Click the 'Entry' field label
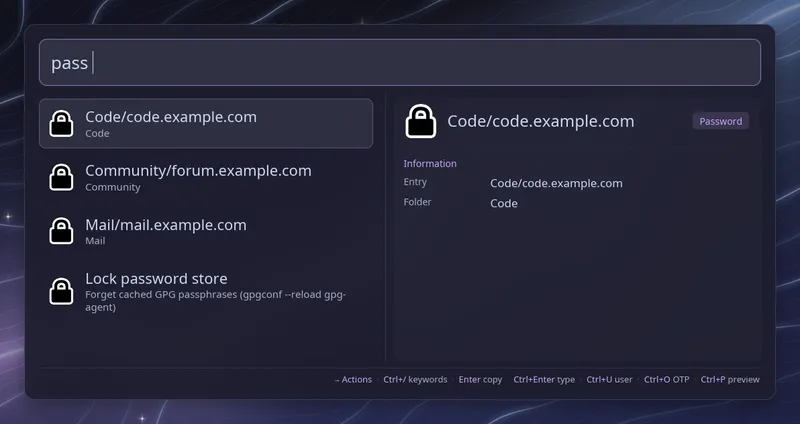This screenshot has height=424, width=800. pyautogui.click(x=415, y=182)
